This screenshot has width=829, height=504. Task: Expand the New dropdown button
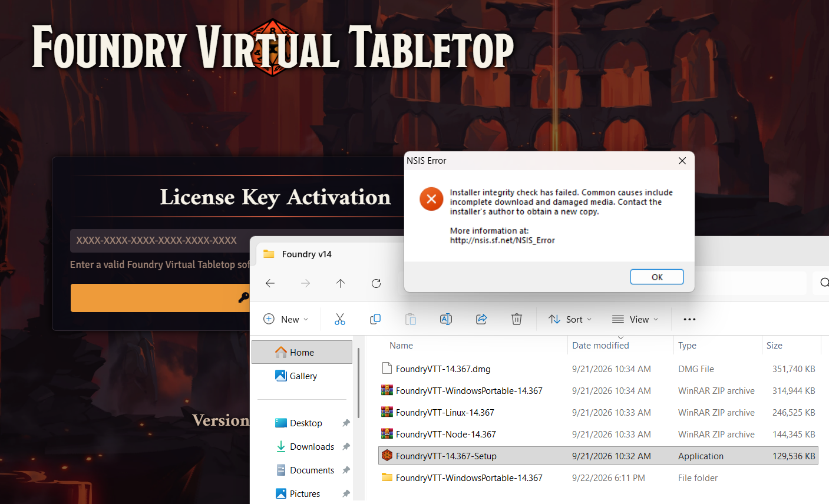pyautogui.click(x=286, y=319)
